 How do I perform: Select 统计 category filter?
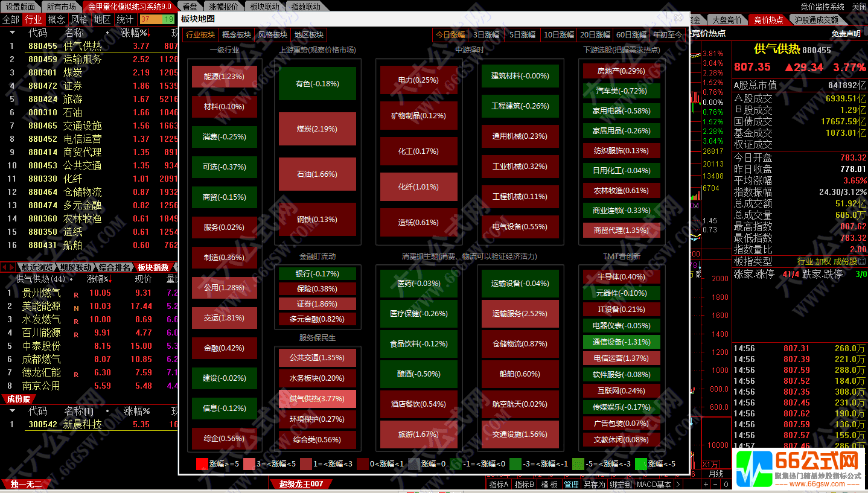124,19
